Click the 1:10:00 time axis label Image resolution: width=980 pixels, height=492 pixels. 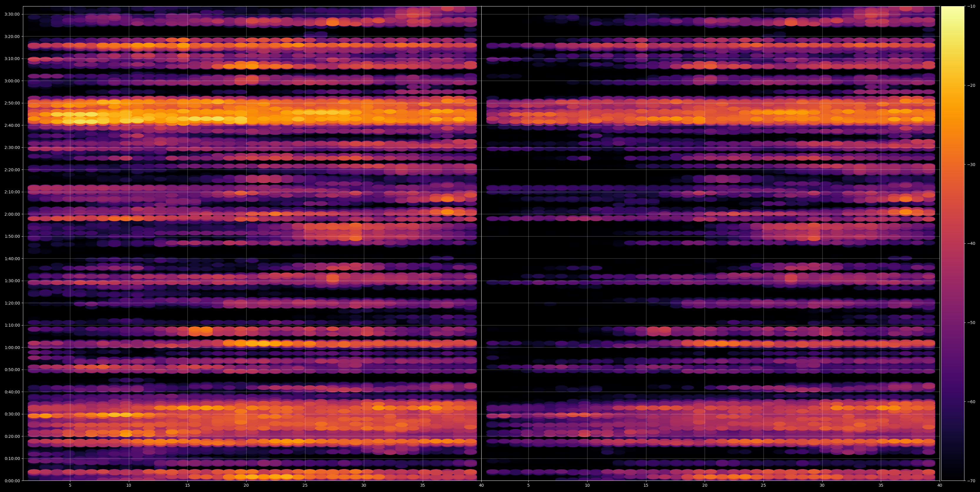tap(12, 325)
